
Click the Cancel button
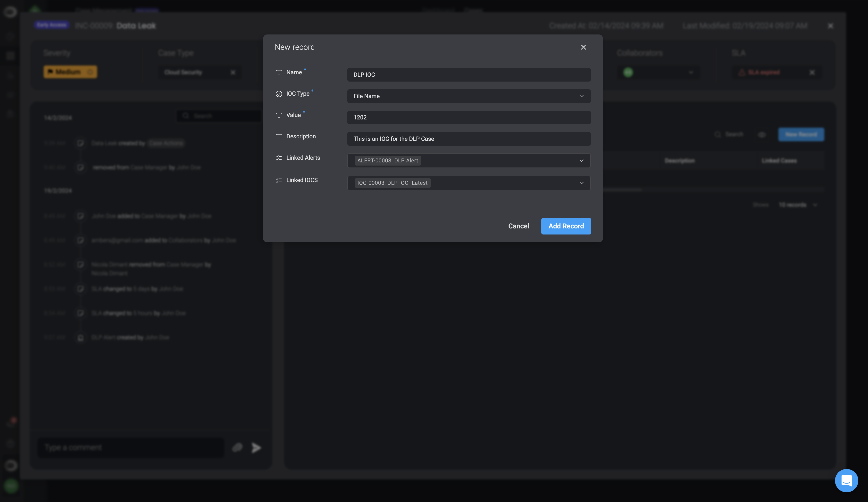(518, 226)
